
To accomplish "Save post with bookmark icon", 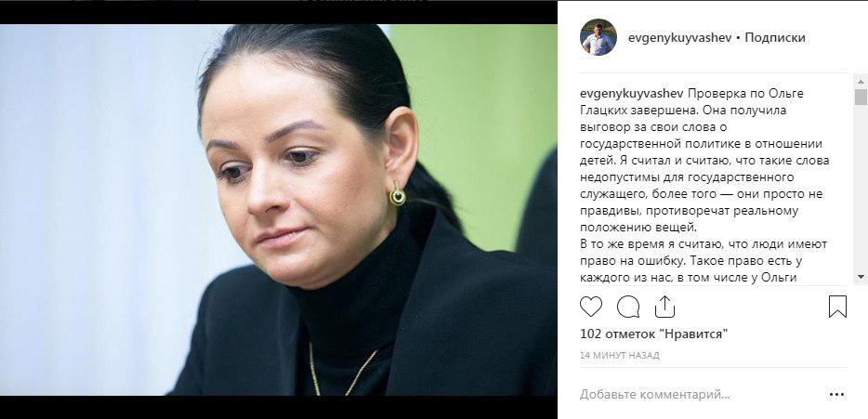I will pyautogui.click(x=837, y=306).
